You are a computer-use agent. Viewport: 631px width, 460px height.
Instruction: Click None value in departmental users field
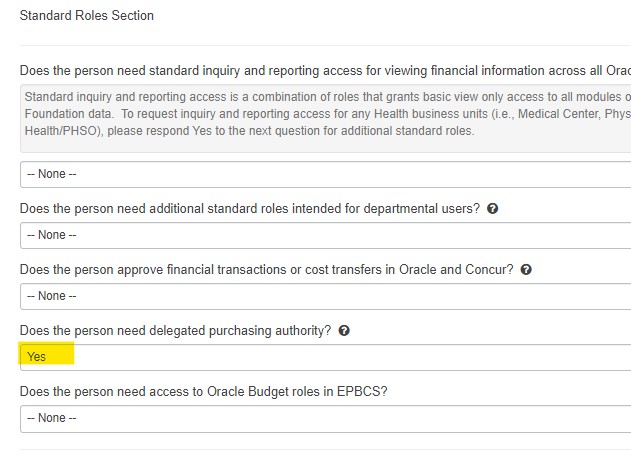point(52,235)
